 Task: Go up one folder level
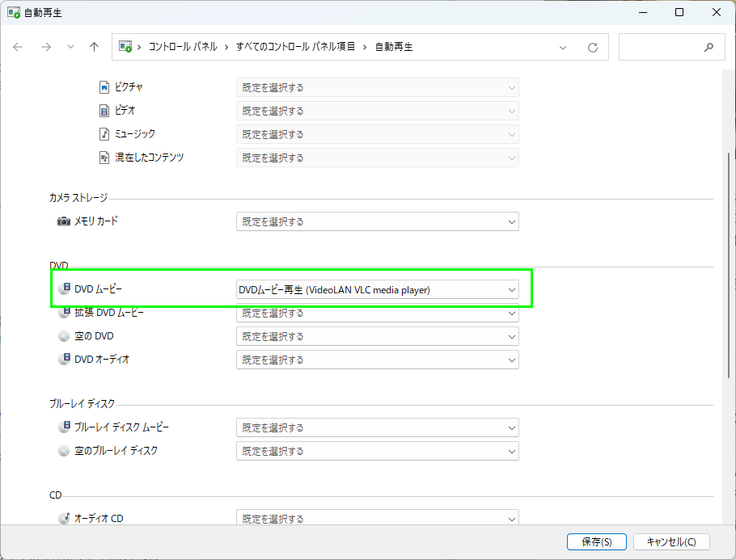point(95,47)
